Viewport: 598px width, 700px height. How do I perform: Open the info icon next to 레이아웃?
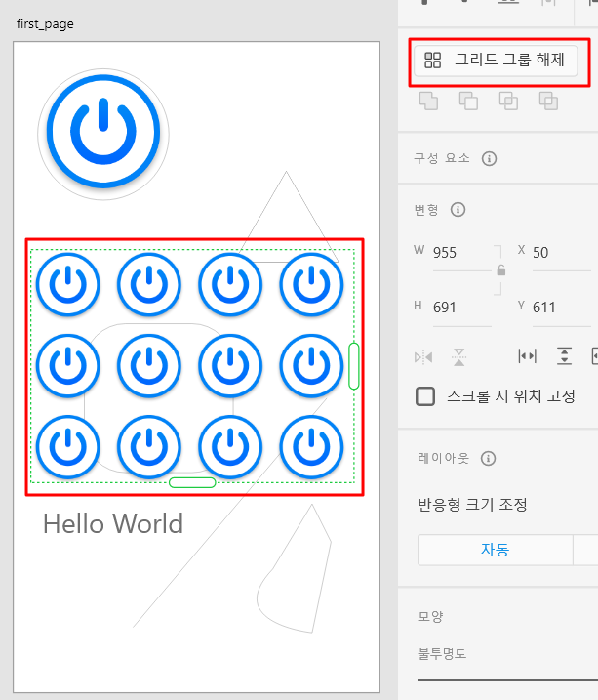coord(489,459)
